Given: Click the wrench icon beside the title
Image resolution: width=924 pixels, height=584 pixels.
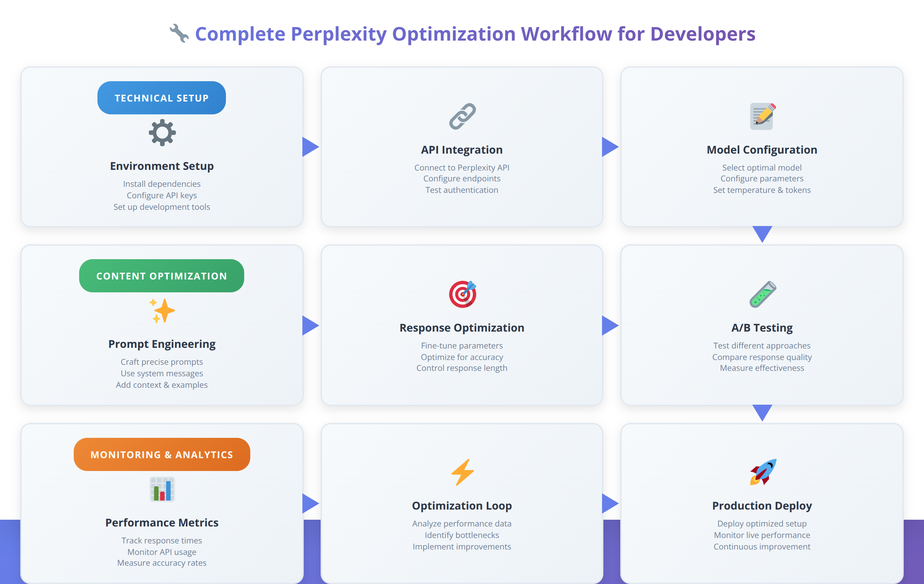Looking at the screenshot, I should (179, 33).
